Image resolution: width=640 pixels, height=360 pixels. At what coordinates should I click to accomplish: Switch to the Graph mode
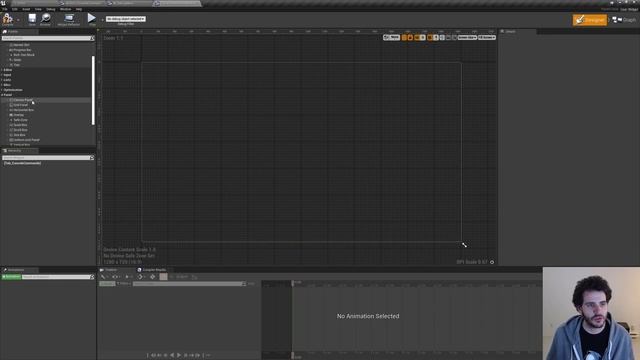[x=624, y=20]
